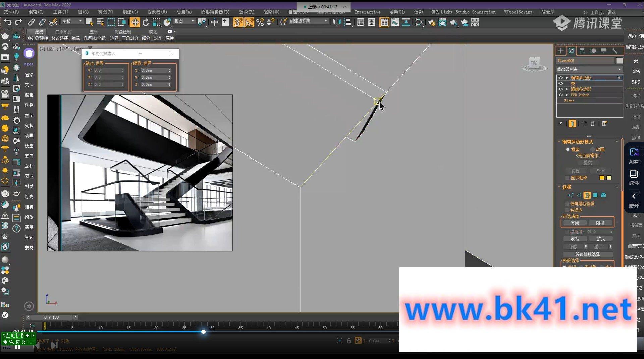Screen dimensions: 644x359
Task: Enable the angle snap toggle
Action: point(249,22)
